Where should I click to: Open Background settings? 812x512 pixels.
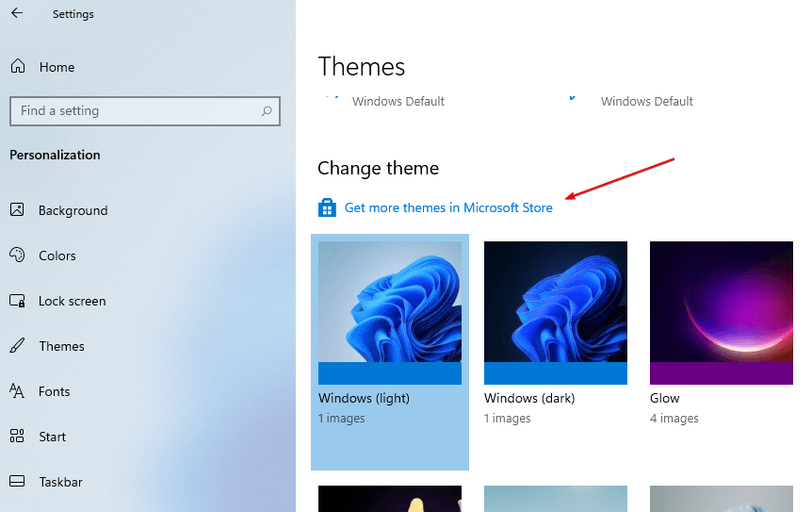point(73,210)
